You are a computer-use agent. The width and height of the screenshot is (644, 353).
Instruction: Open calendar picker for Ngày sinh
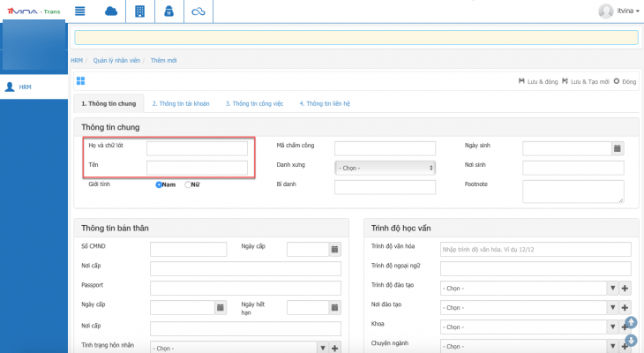[x=618, y=148]
